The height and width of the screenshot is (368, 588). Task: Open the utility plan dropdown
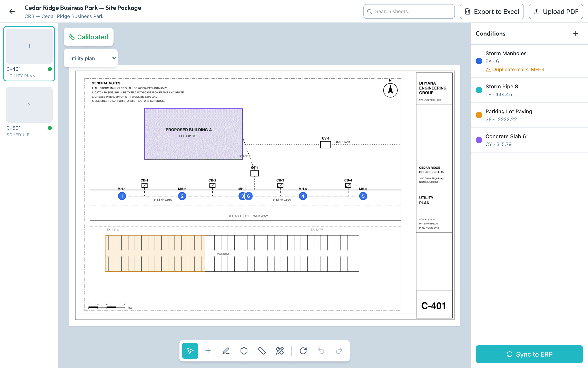(x=91, y=58)
